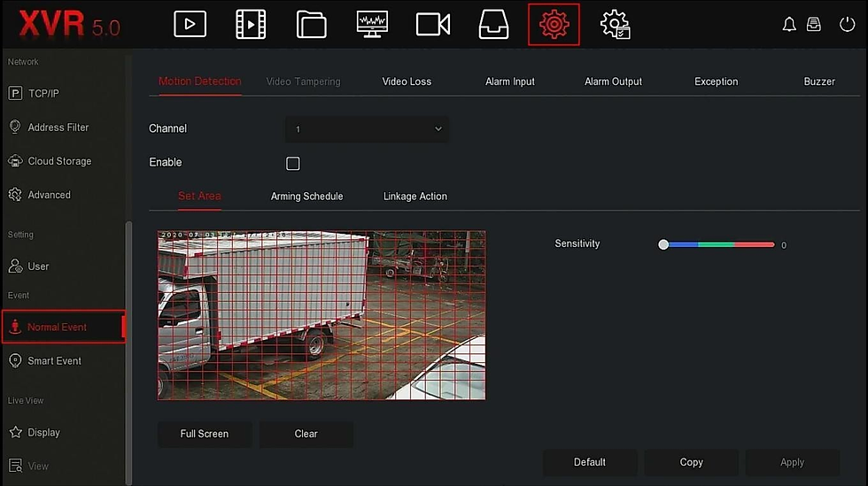This screenshot has height=486, width=868.
Task: Click the Default button
Action: coord(590,462)
